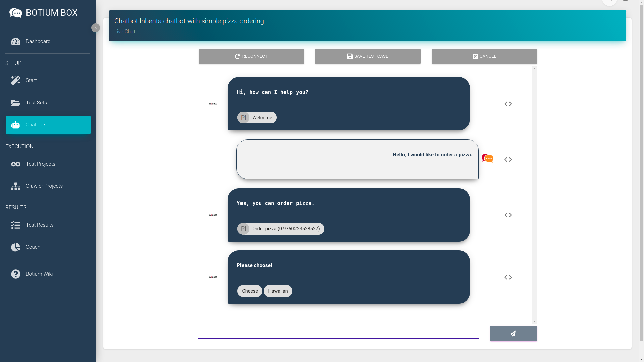Click the Reconnect button

(251, 56)
